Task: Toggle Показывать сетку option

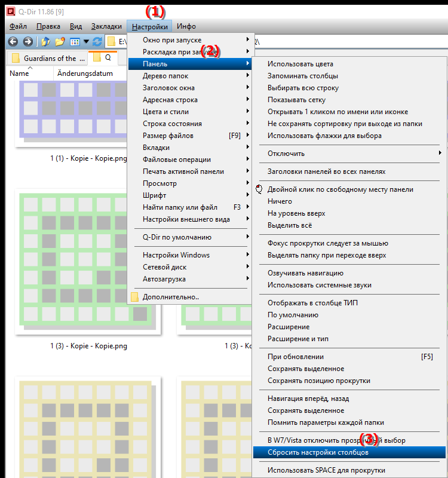Action: tap(296, 100)
